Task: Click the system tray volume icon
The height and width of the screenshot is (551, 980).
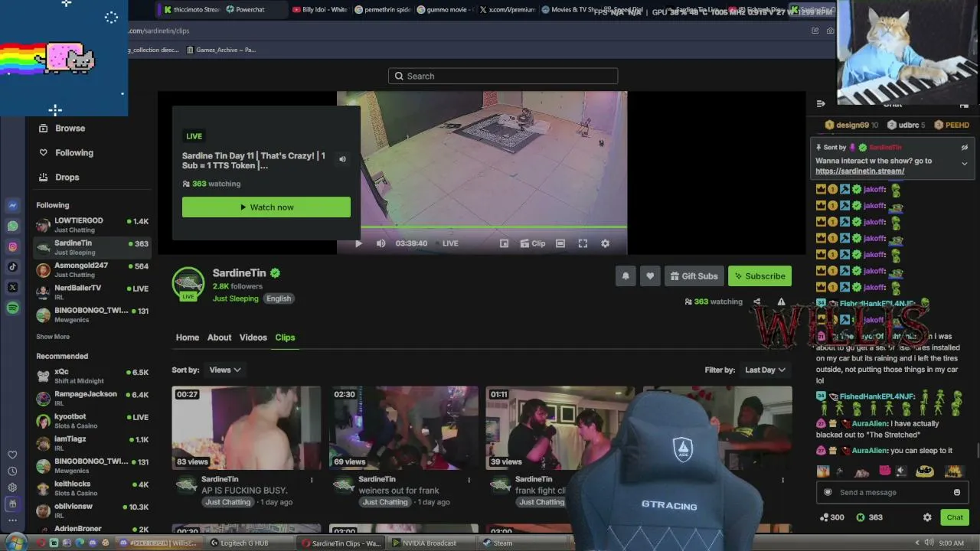Action: pos(928,543)
